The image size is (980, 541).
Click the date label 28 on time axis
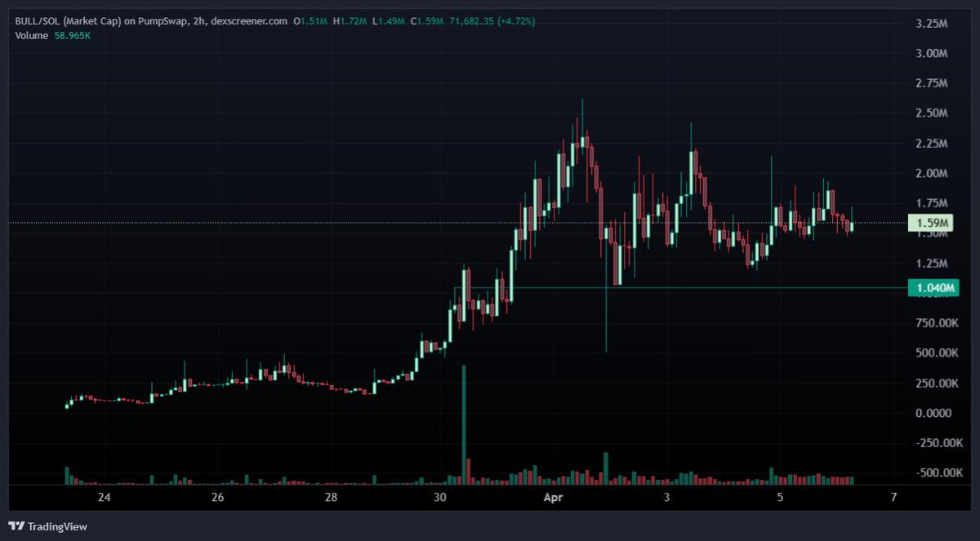[331, 497]
